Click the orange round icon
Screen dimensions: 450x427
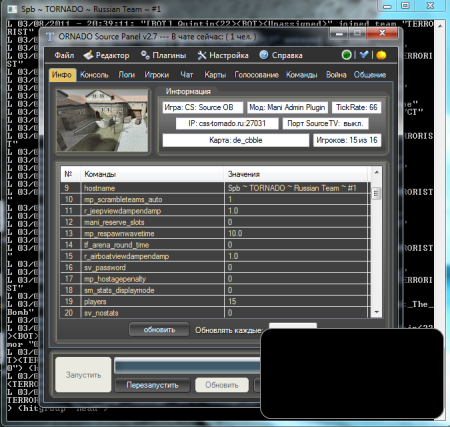381,55
